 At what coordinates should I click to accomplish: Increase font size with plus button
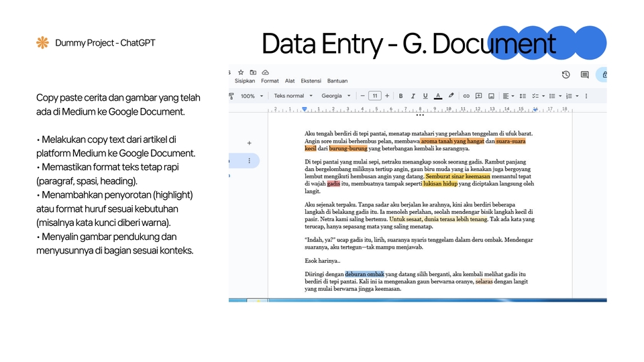tap(387, 96)
